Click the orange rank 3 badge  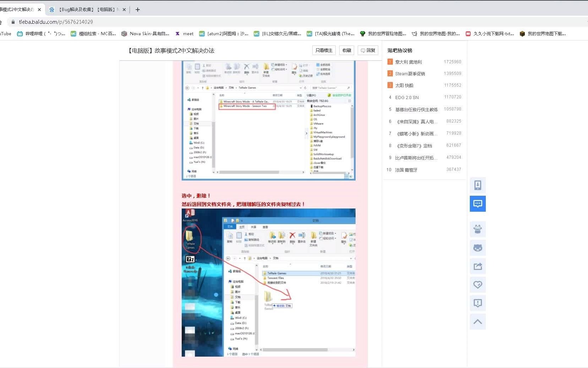(x=390, y=85)
